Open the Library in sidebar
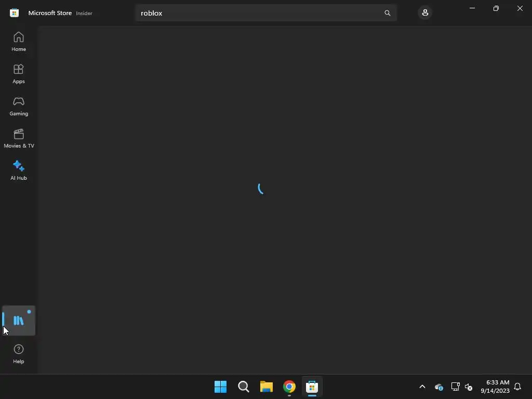This screenshot has width=532, height=399. click(19, 321)
